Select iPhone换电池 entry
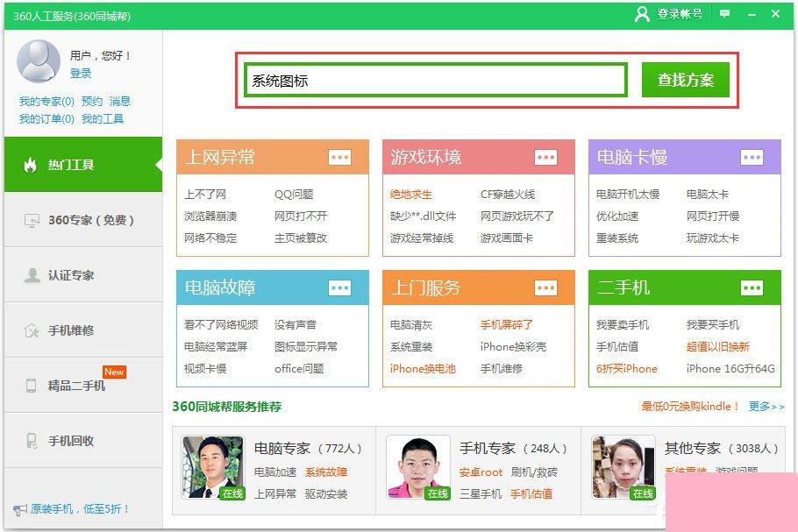 [x=423, y=369]
